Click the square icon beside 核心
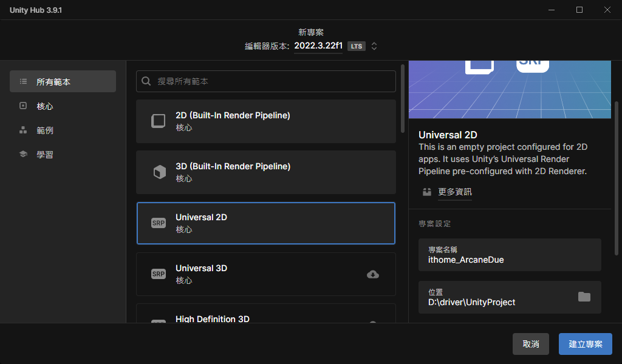The image size is (622, 364). click(24, 106)
